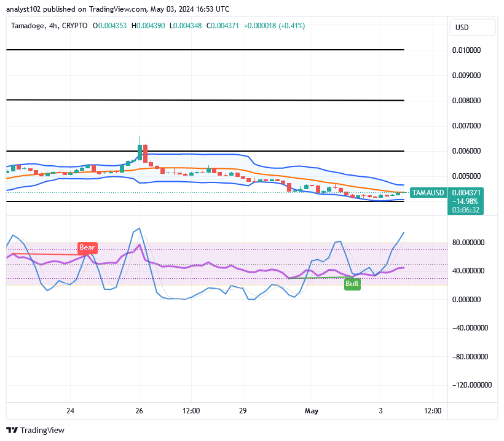Viewport: 504px width, 441px height.
Task: Click the close value C0.004371
Action: pos(222,26)
